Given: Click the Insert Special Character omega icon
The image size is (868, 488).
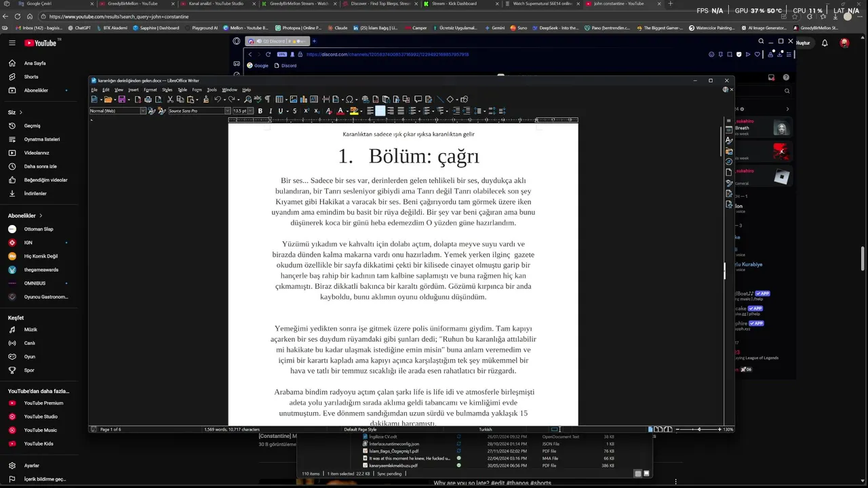Looking at the screenshot, I should pos(349,99).
